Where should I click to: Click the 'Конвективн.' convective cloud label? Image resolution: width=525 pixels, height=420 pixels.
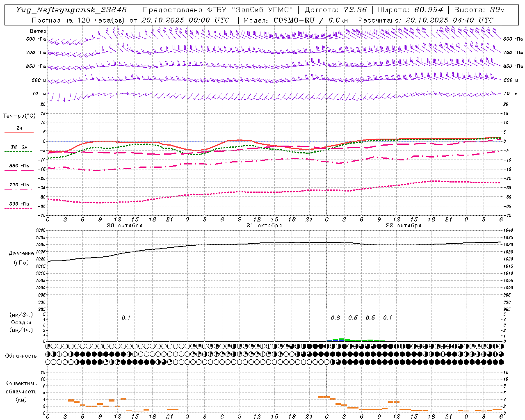pos(21,383)
